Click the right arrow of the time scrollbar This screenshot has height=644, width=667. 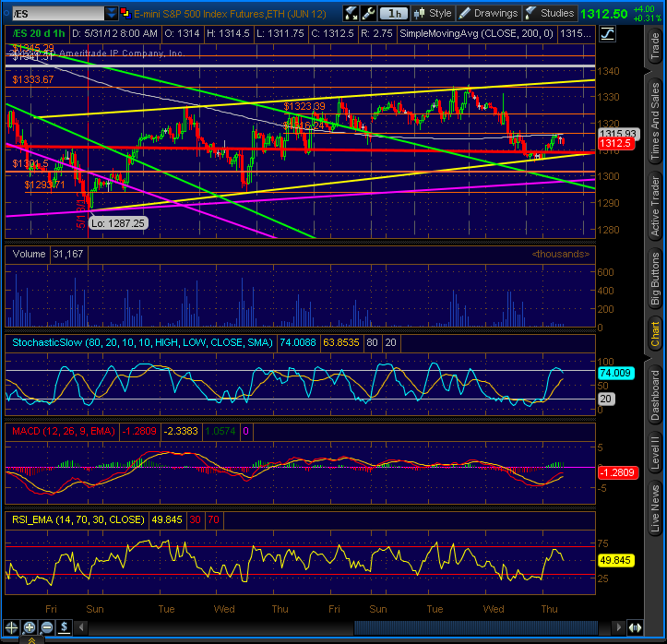(x=618, y=627)
